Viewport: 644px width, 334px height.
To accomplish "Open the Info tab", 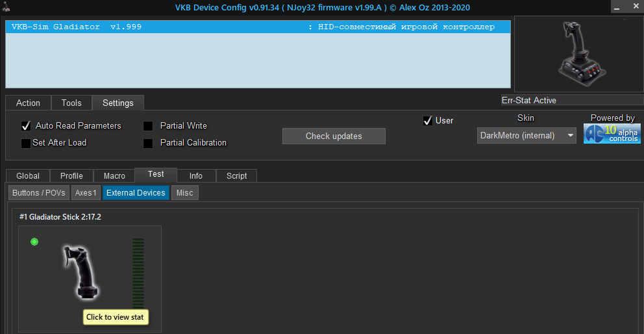I will click(196, 175).
